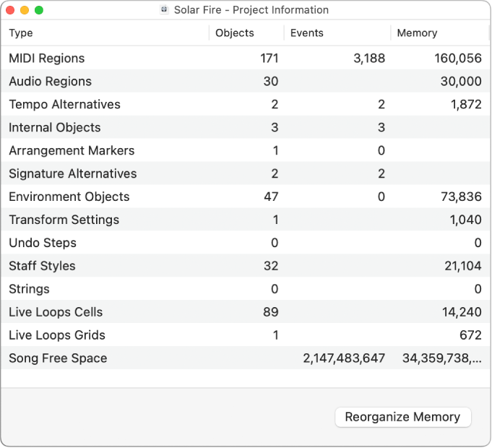The width and height of the screenshot is (492, 448).
Task: Select the Environment Objects row label
Action: [x=69, y=197]
